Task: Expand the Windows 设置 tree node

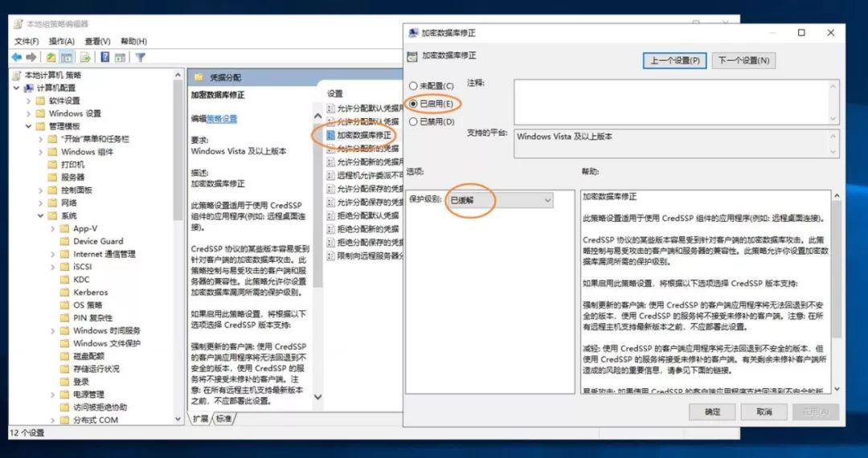Action: 29,113
